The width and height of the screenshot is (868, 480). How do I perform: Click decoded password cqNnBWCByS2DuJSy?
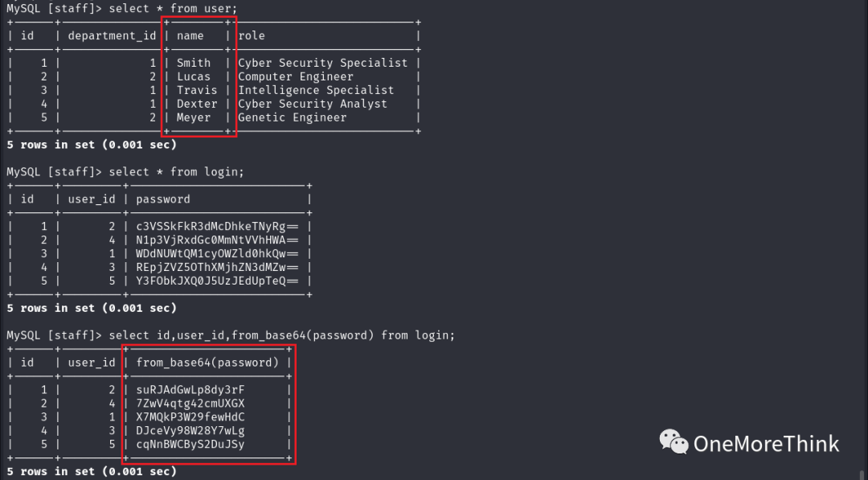190,444
